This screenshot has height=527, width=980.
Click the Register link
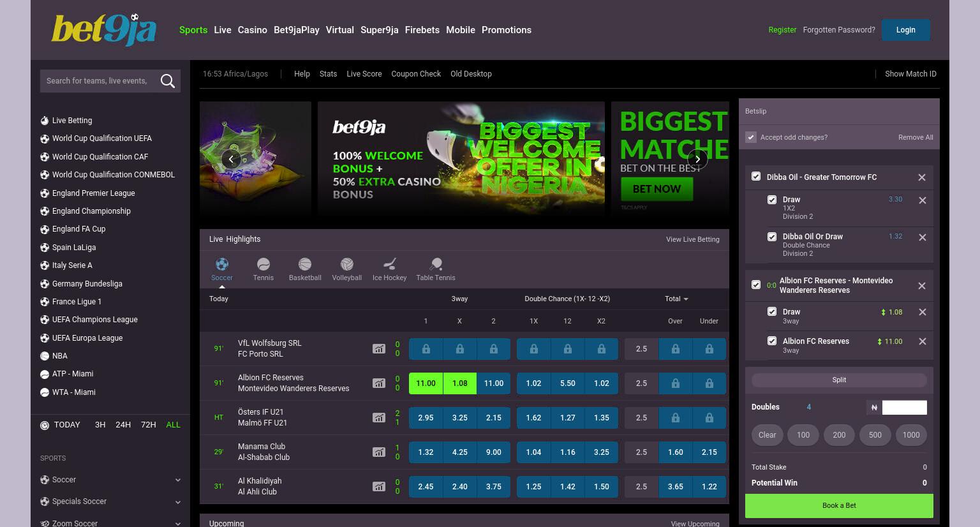[782, 30]
